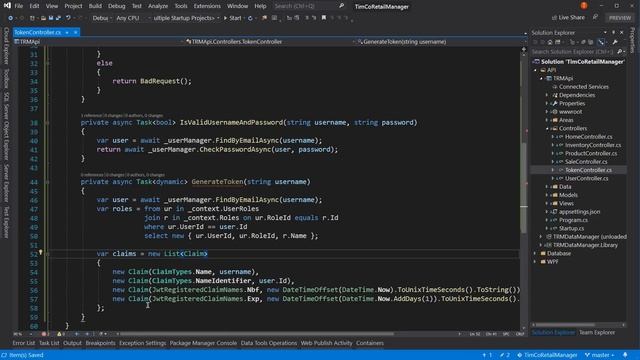The height and width of the screenshot is (360, 640).
Task: Open the SQL Server Object Explorer side tab
Action: (x=6, y=126)
